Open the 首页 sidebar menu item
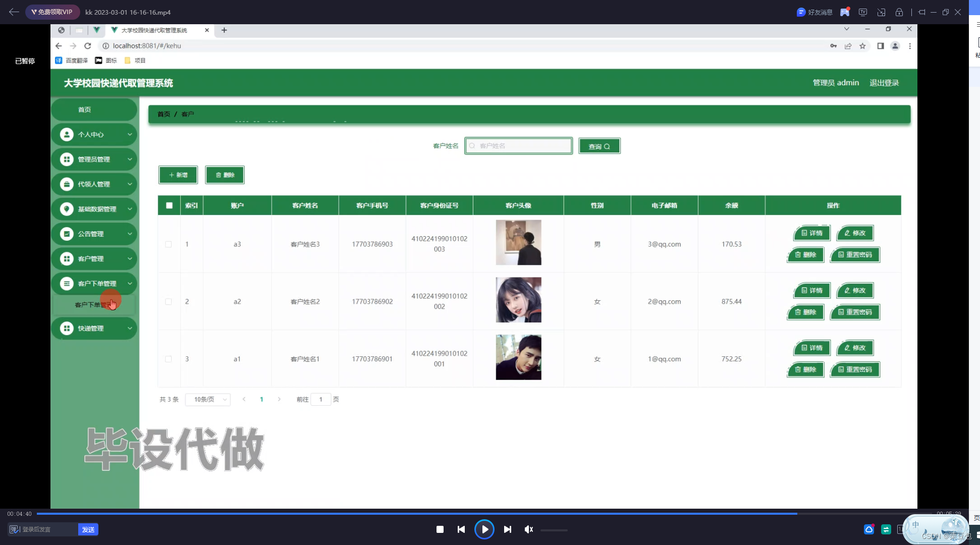 [85, 110]
